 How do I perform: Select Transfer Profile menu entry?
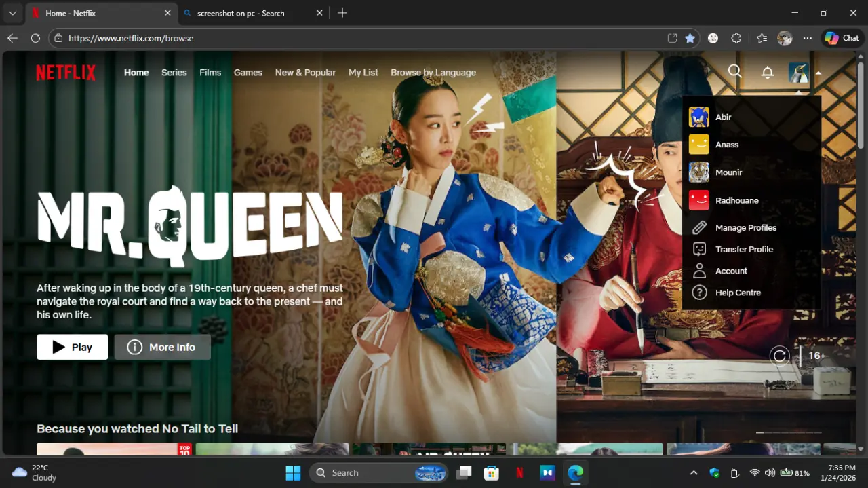744,249
